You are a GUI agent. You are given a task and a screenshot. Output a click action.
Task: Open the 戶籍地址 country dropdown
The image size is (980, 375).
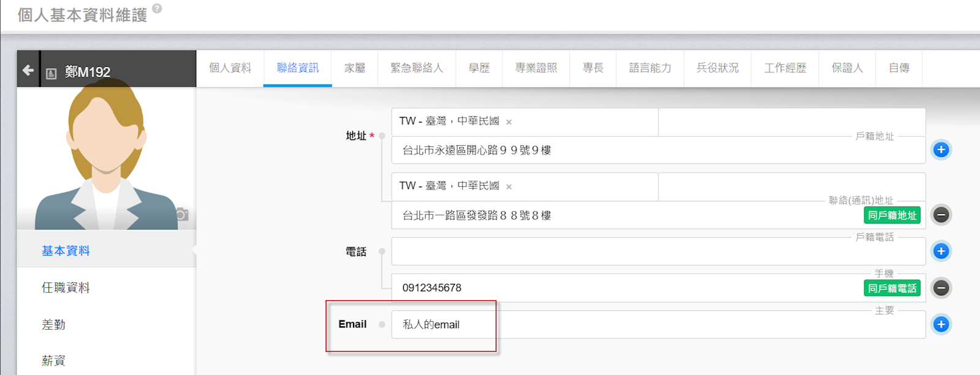pos(582,121)
